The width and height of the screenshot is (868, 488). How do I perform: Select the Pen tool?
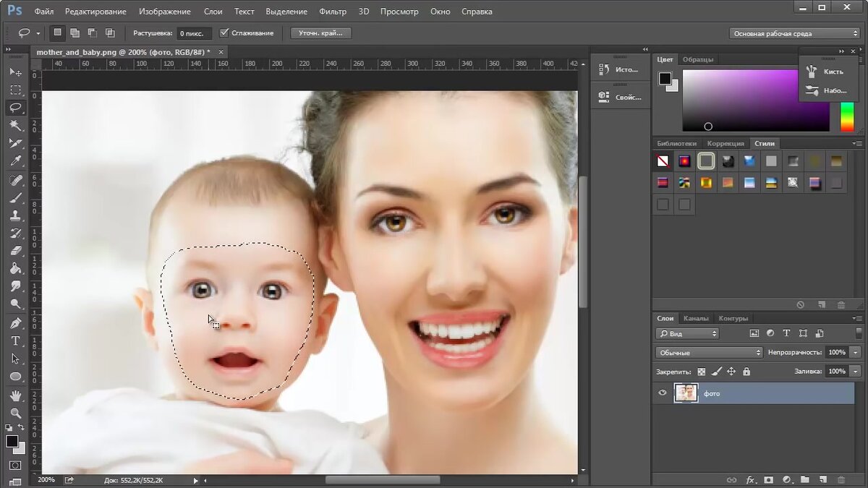pos(15,322)
